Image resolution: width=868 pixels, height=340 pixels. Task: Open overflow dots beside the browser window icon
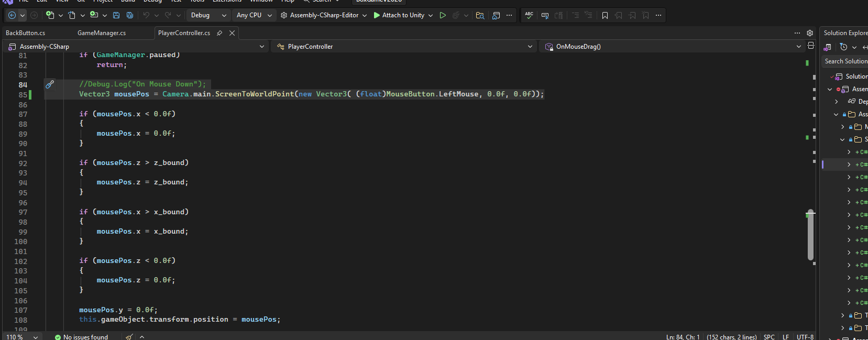tap(509, 15)
